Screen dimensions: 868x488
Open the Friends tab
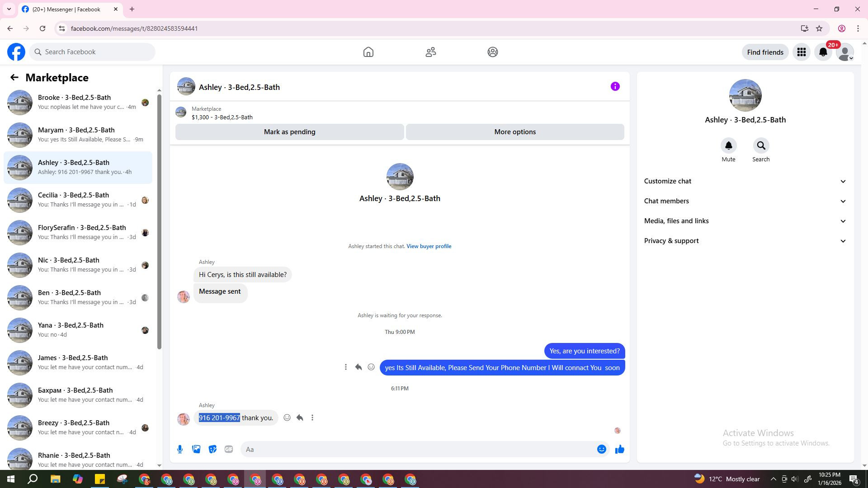click(430, 52)
